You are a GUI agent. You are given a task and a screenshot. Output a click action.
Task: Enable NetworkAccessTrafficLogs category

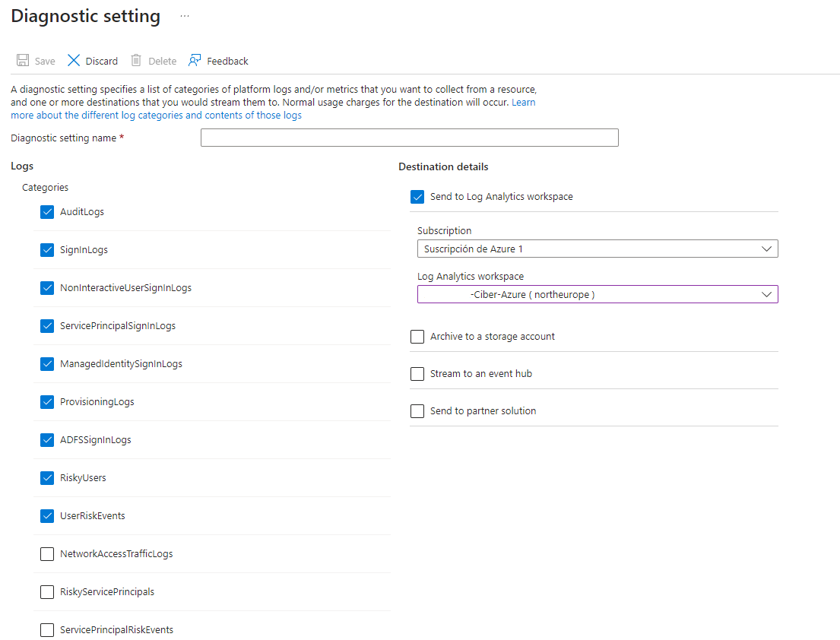tap(47, 554)
